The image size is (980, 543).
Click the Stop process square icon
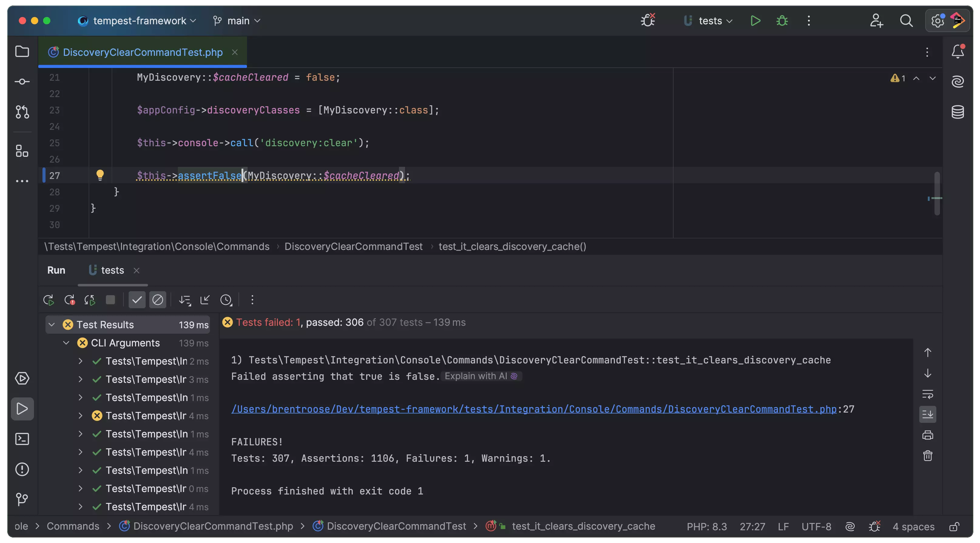coord(110,300)
